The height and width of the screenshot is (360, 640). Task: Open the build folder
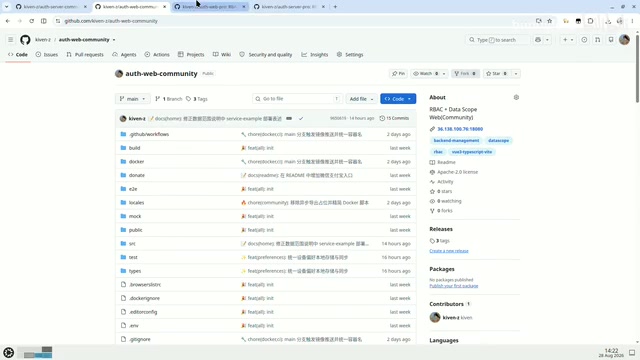click(134, 148)
